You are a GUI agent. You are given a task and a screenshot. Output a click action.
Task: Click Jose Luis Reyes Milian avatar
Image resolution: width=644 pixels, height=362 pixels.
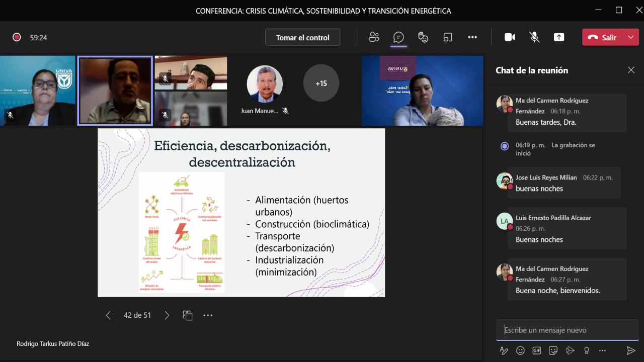505,180
